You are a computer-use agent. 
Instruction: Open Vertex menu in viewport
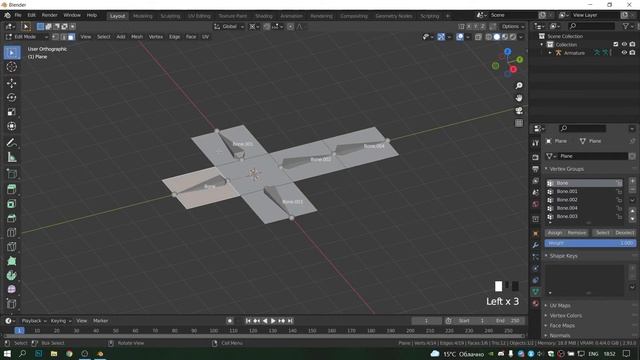[156, 37]
